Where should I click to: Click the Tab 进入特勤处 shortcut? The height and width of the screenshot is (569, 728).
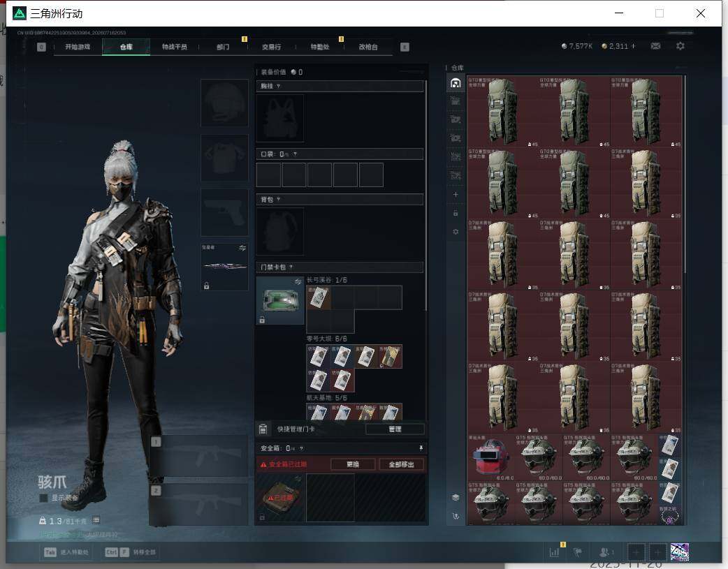[x=66, y=552]
